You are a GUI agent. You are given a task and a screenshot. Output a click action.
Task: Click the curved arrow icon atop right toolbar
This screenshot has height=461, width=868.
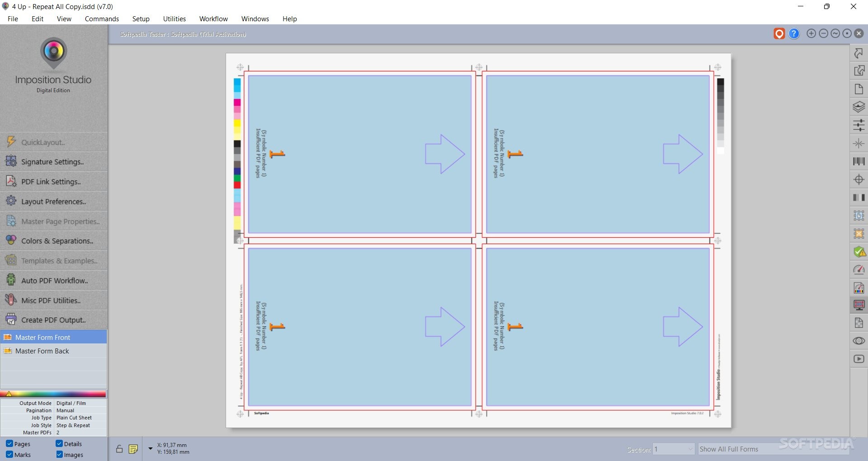(x=859, y=53)
